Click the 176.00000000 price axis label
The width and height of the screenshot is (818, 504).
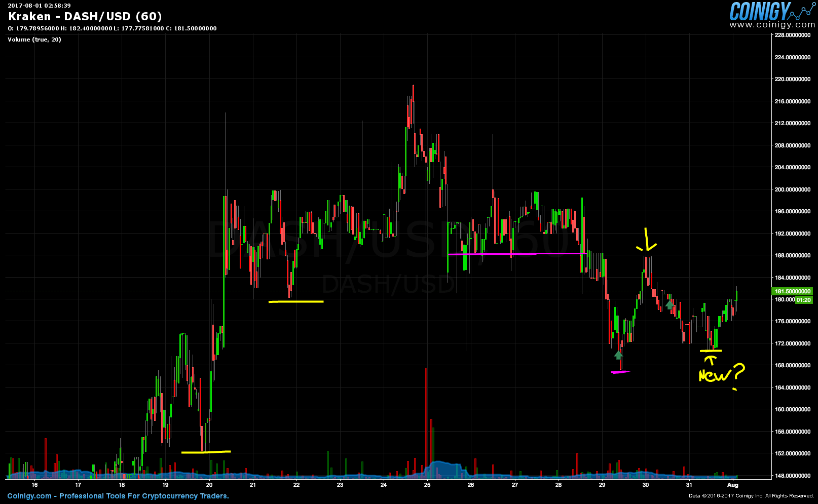[x=793, y=321]
